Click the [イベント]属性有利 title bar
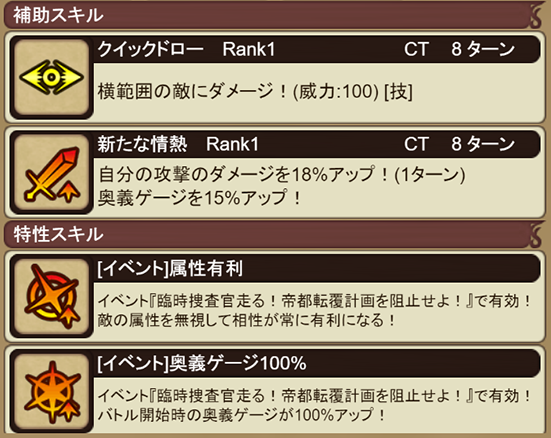 pos(316,269)
